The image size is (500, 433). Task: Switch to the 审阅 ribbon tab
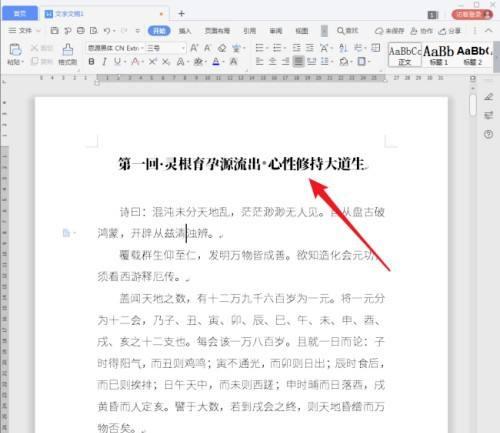tap(276, 31)
